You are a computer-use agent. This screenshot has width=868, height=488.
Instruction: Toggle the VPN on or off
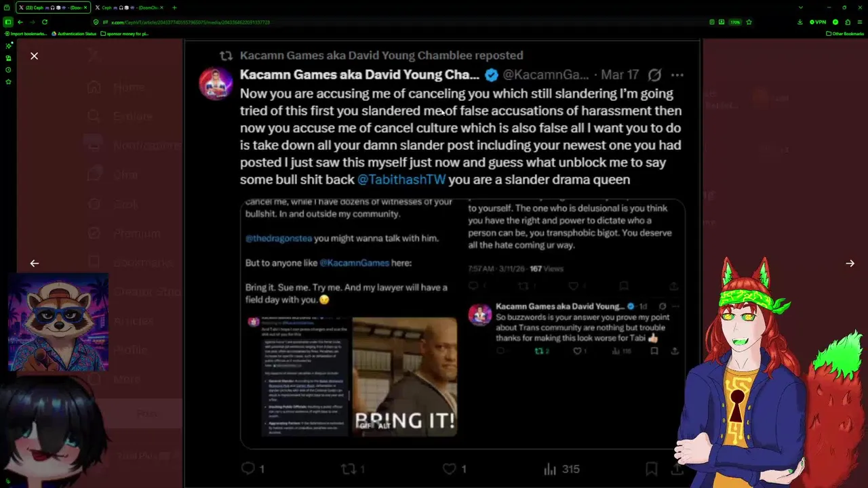coord(818,22)
